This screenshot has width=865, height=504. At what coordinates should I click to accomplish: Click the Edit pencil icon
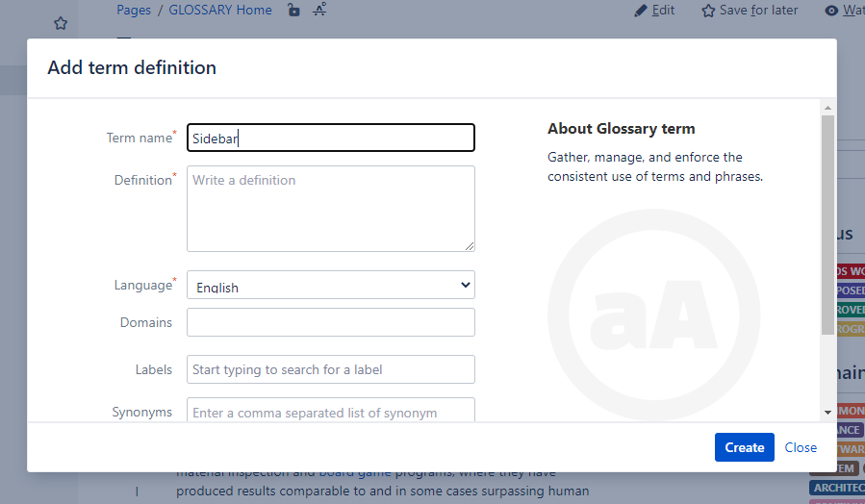[x=642, y=11]
